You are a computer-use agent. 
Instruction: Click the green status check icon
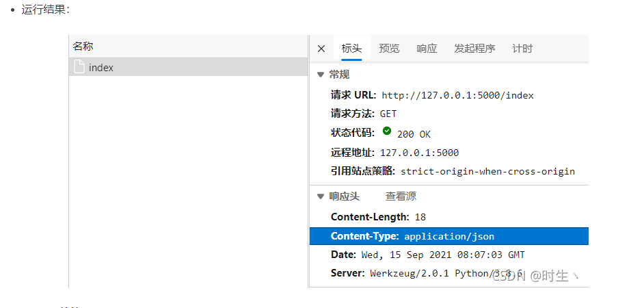tap(386, 131)
